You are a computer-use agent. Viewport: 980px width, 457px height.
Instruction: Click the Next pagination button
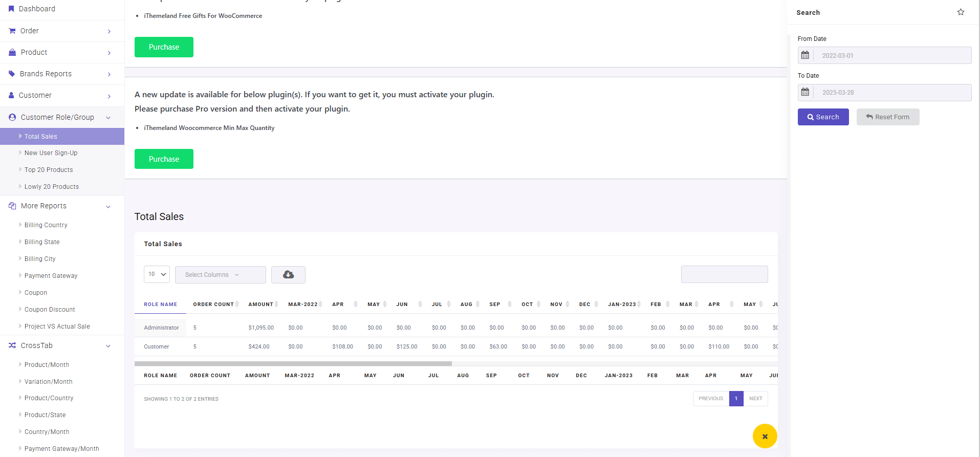[x=755, y=399]
